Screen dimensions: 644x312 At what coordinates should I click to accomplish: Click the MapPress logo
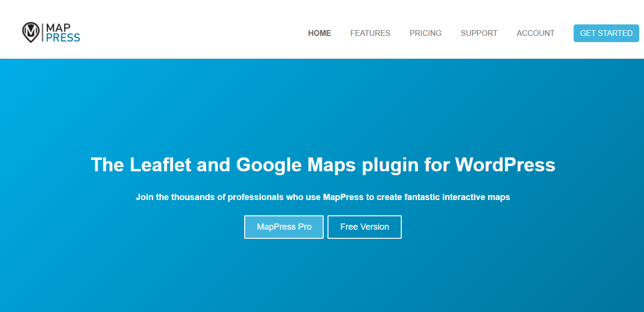51,33
